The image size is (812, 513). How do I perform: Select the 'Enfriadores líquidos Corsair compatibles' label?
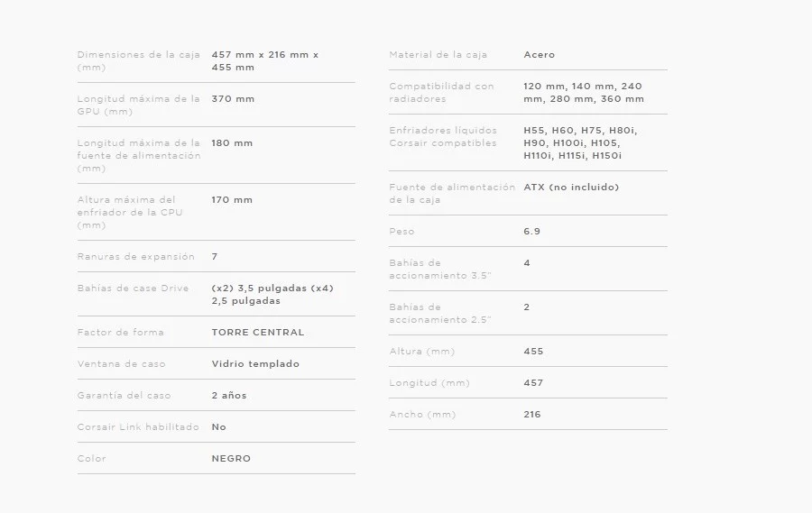(442, 136)
